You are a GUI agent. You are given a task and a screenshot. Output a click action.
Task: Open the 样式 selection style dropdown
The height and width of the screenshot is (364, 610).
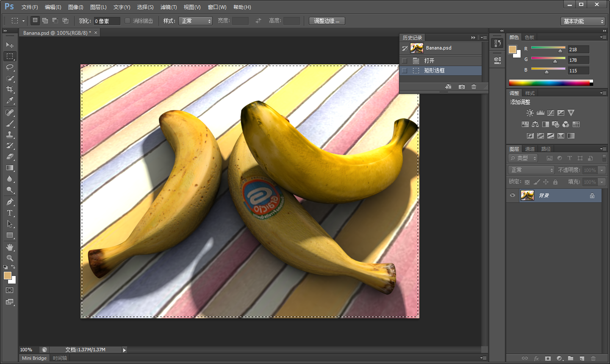pyautogui.click(x=195, y=21)
